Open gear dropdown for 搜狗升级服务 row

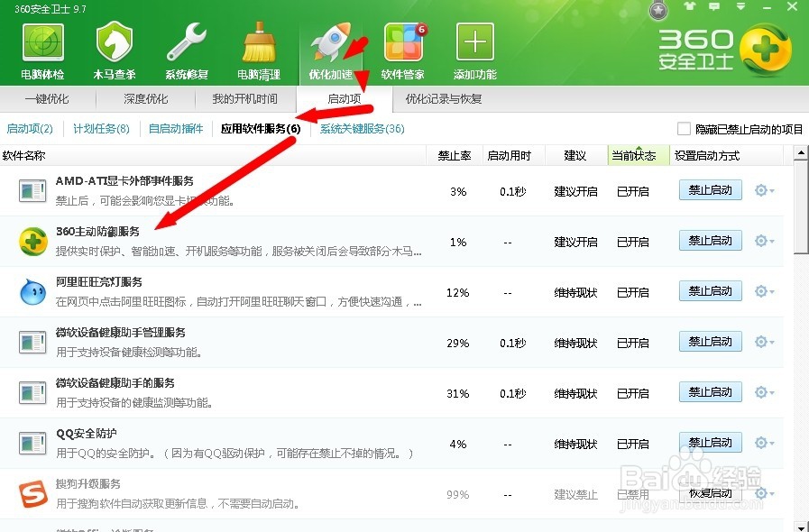point(764,493)
